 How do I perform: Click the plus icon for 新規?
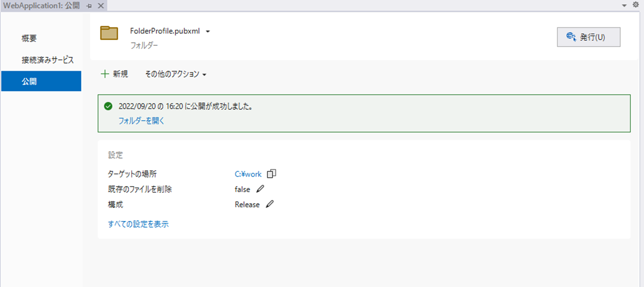pos(105,74)
